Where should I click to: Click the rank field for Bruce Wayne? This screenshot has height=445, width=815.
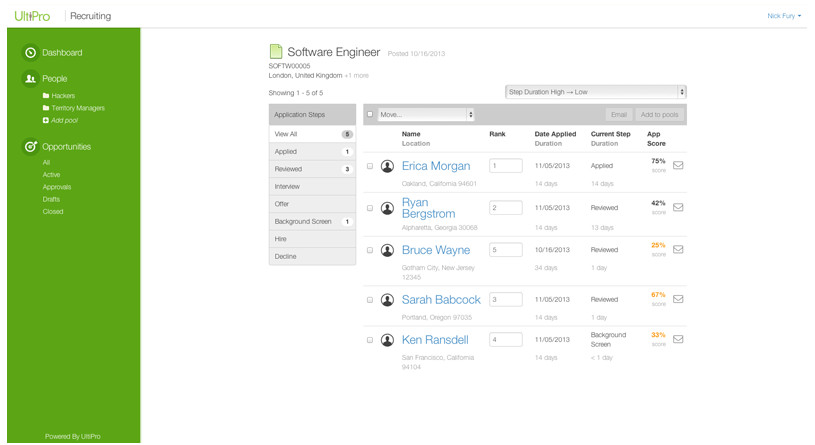(x=505, y=250)
